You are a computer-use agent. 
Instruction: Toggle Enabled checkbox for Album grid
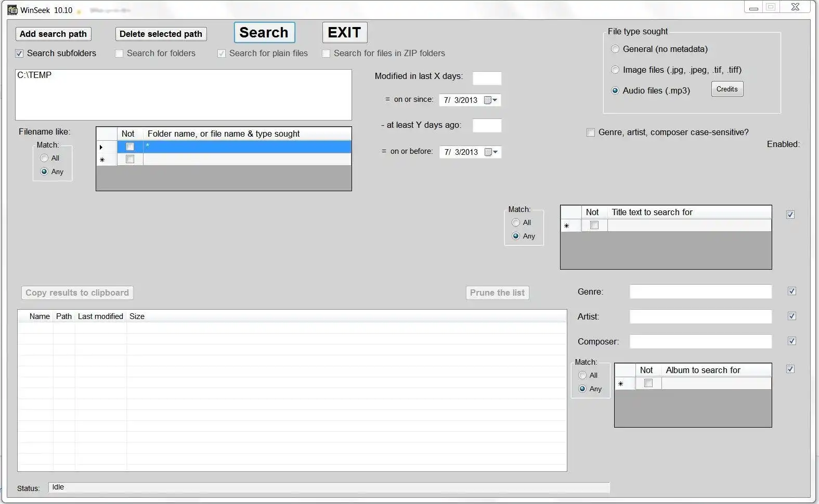[790, 369]
